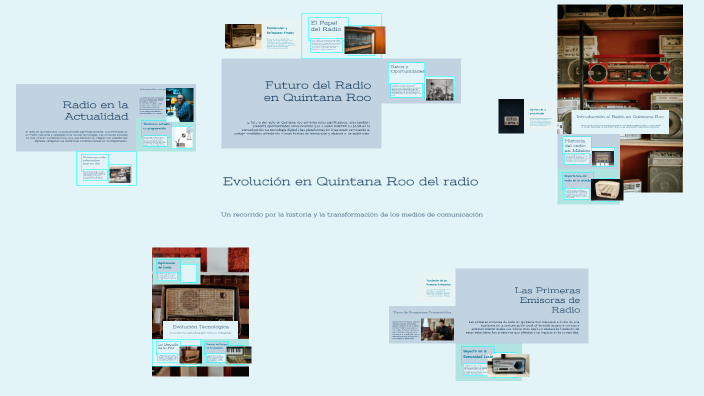Open the 'La Llegada de la FM' subtopic
This screenshot has height=396, width=704.
click(x=168, y=346)
